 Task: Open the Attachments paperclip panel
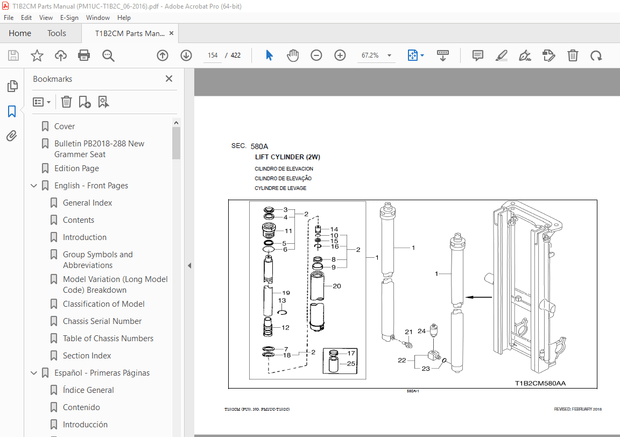pos(12,136)
